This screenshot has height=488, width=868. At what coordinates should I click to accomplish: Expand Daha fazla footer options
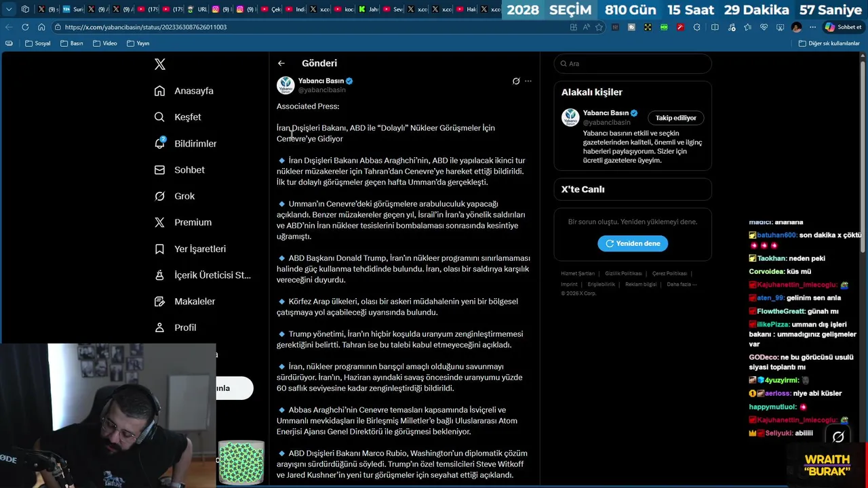(x=682, y=285)
